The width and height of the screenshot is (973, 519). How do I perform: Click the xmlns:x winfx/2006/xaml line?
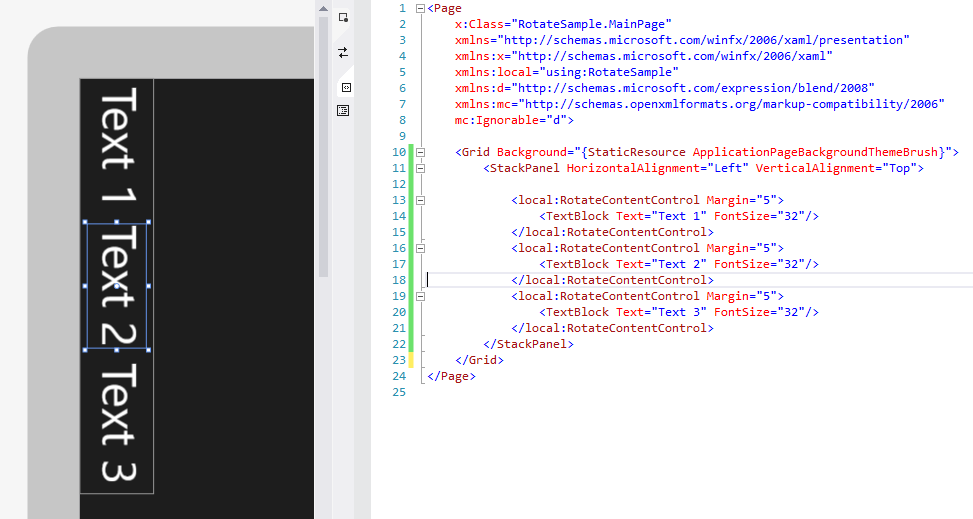pyautogui.click(x=643, y=56)
